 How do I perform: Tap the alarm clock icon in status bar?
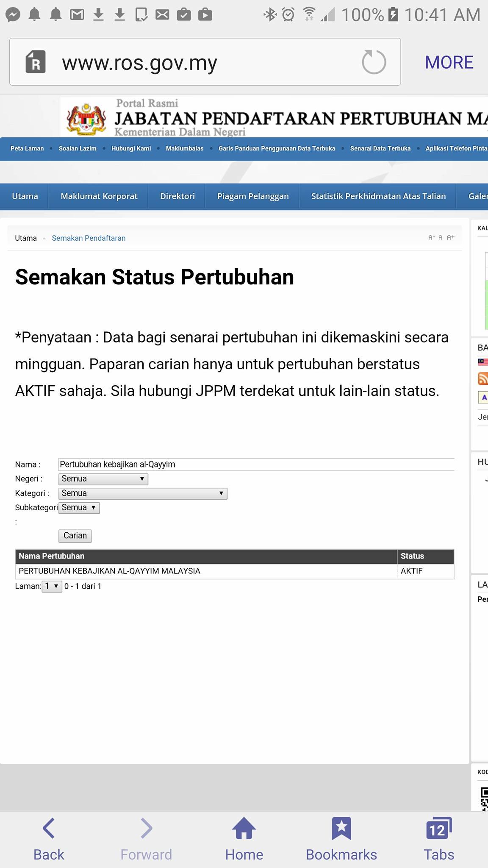pyautogui.click(x=288, y=15)
